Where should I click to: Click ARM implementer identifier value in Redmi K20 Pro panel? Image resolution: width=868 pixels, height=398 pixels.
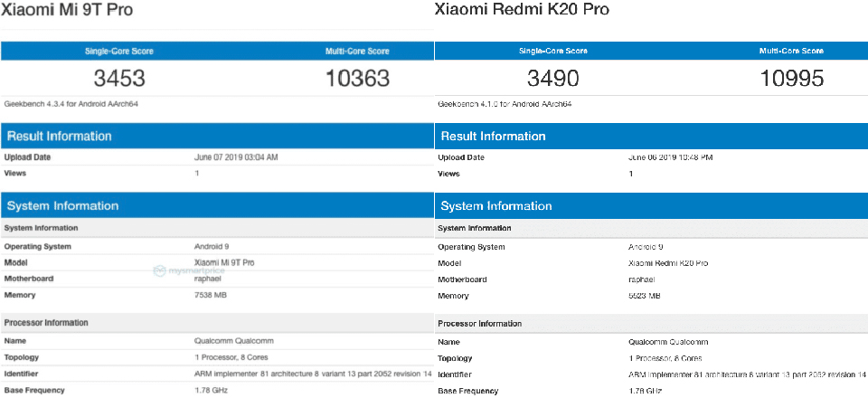(747, 374)
